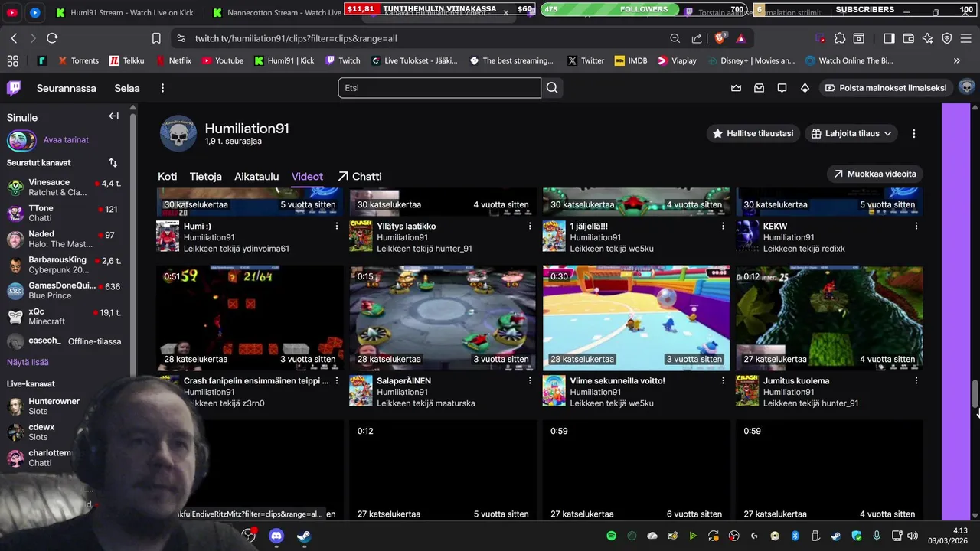Click the Brave Shields lion icon
This screenshot has width=980, height=551.
pos(720,38)
